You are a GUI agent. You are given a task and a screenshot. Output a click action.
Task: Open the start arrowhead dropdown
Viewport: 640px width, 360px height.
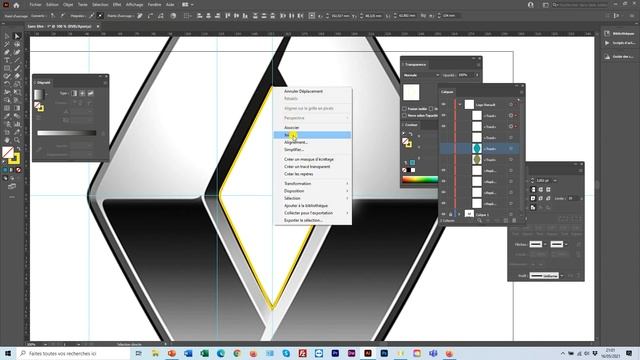(545, 244)
